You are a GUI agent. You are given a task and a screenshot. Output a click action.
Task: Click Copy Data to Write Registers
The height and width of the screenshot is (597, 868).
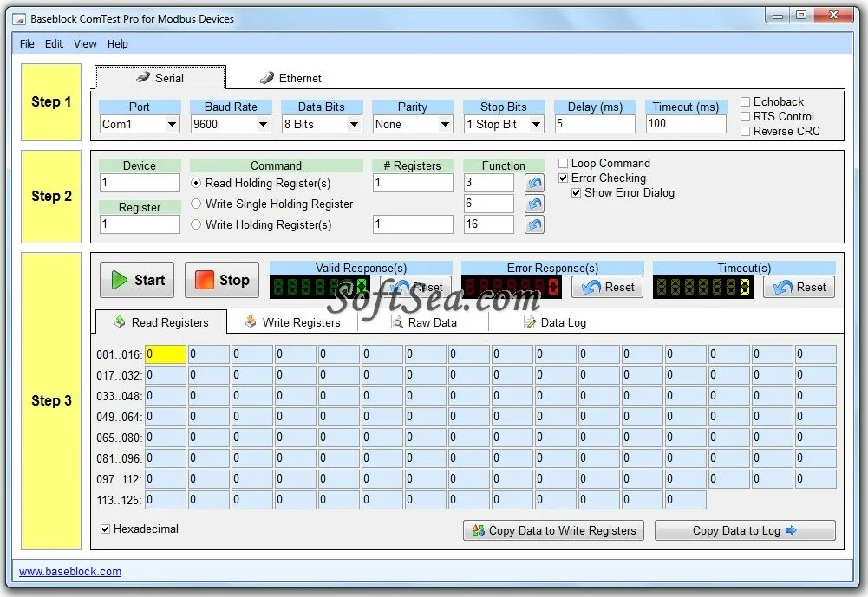click(553, 530)
